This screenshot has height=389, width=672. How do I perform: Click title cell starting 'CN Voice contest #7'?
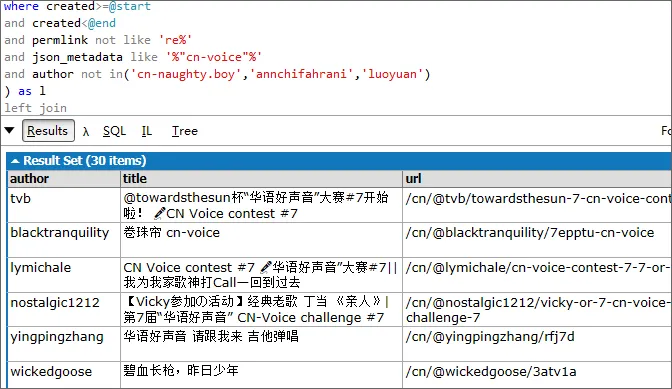click(x=261, y=275)
